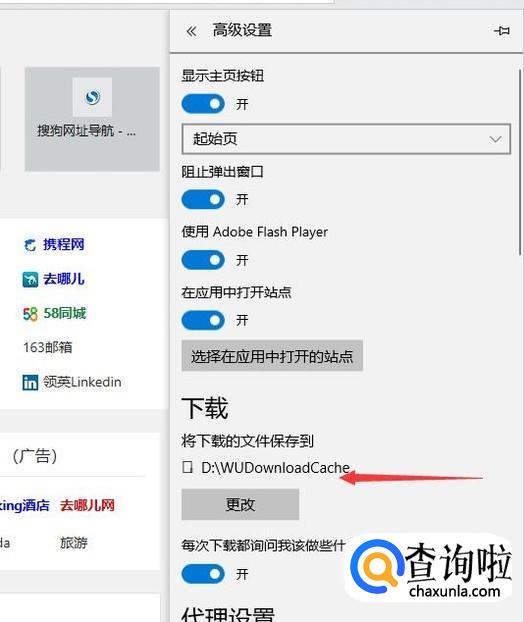Click the settings pane vertical scrollbar
The width and height of the screenshot is (524, 622).
point(520,162)
